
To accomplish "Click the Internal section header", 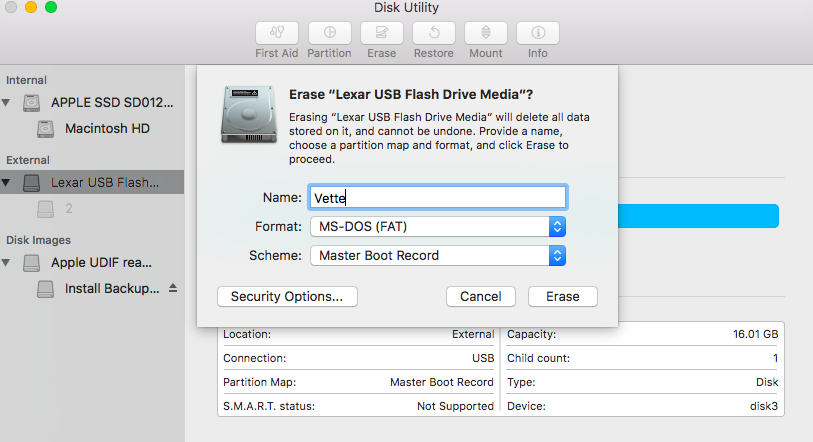I will [x=26, y=80].
